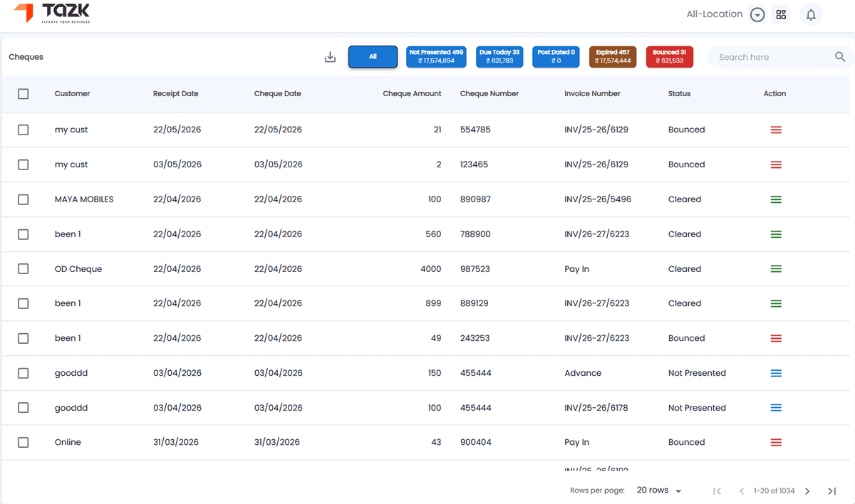Open the notifications bell icon
The height and width of the screenshot is (504, 855).
tap(811, 15)
